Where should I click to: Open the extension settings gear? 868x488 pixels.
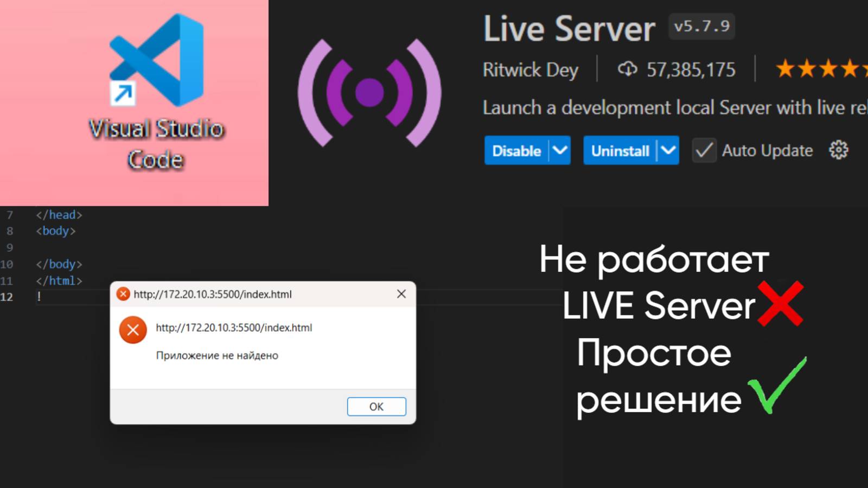838,150
